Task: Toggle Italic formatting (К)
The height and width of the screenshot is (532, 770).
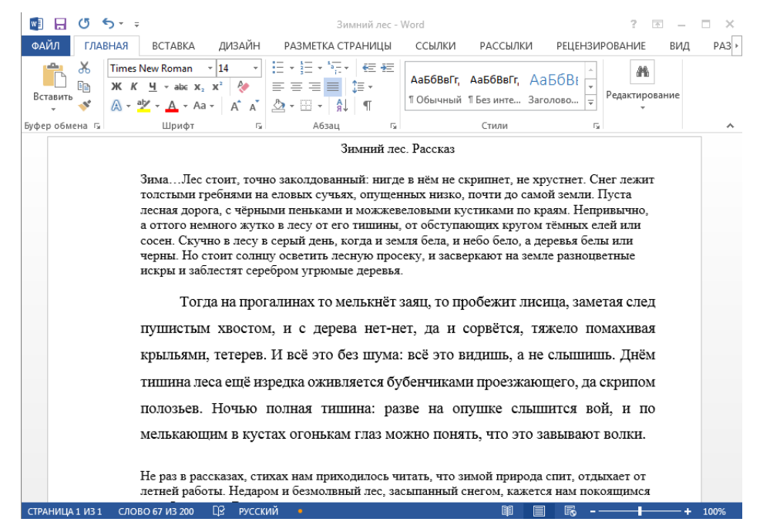Action: (x=133, y=88)
